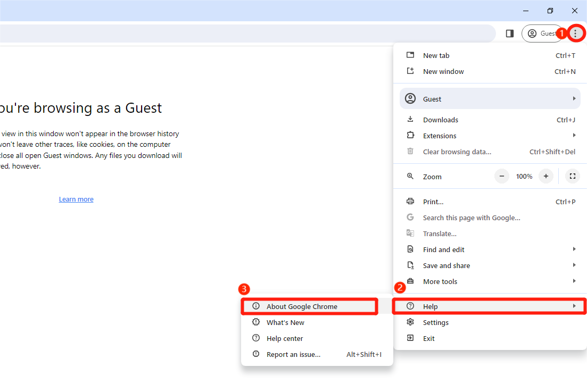Click the New window menu entry
Image resolution: width=587 pixels, height=392 pixels.
[x=443, y=71]
